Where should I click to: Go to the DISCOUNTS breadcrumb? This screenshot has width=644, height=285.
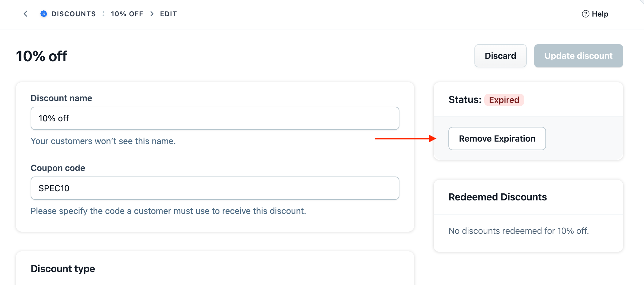(73, 14)
